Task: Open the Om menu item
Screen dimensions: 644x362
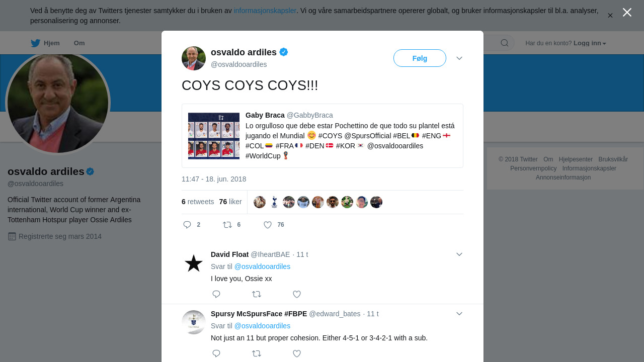Action: [79, 43]
